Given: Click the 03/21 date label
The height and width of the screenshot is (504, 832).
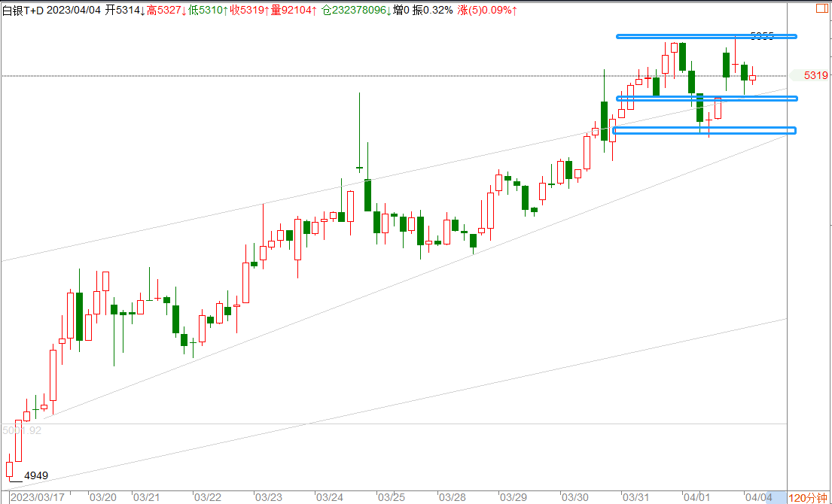Looking at the screenshot, I should 147,498.
